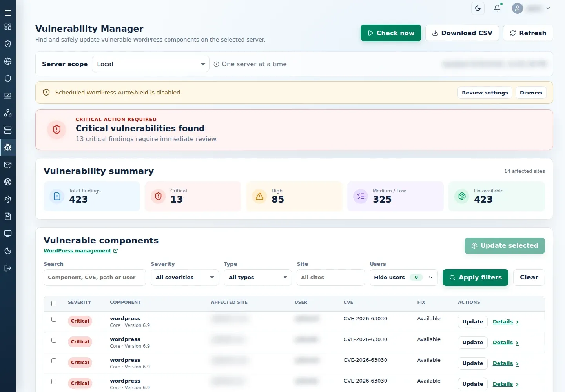Screen dimensions: 565x392
Task: Open the globe icon in sidebar
Action: pos(8,61)
